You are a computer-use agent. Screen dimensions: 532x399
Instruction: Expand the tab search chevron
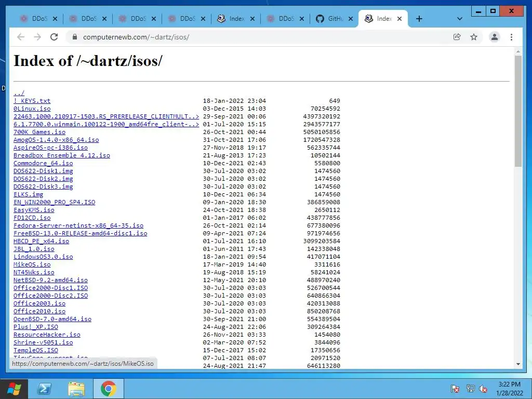460,19
